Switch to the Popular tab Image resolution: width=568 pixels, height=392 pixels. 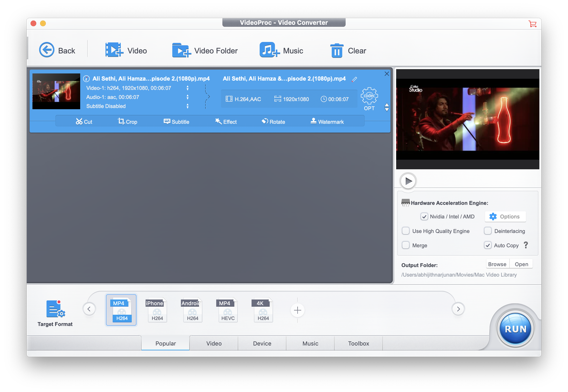tap(166, 343)
